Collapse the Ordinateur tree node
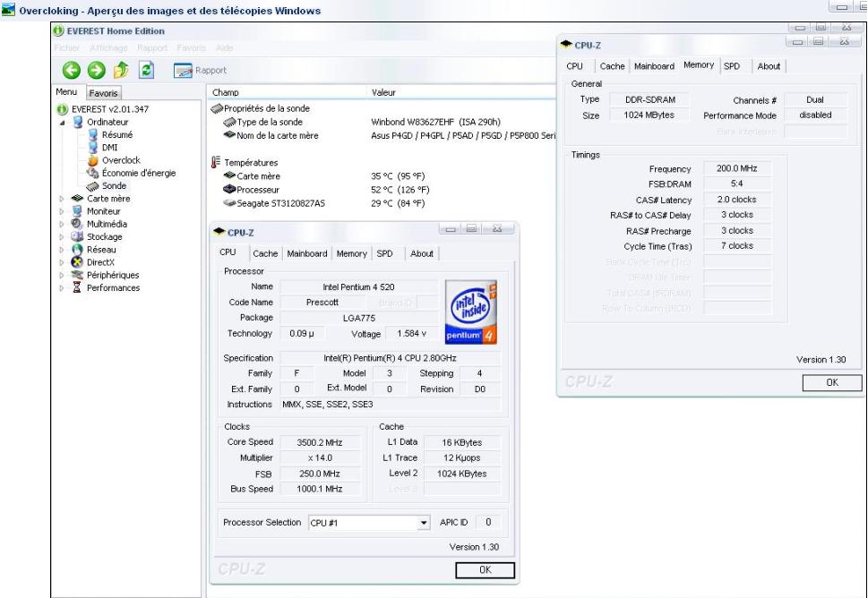Image resolution: width=868 pixels, height=598 pixels. coord(63,123)
